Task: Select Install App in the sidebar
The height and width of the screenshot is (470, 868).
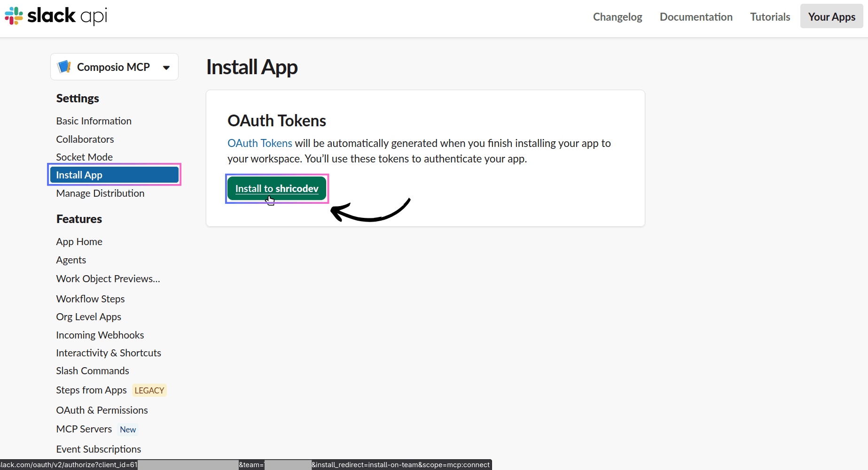Action: point(114,175)
